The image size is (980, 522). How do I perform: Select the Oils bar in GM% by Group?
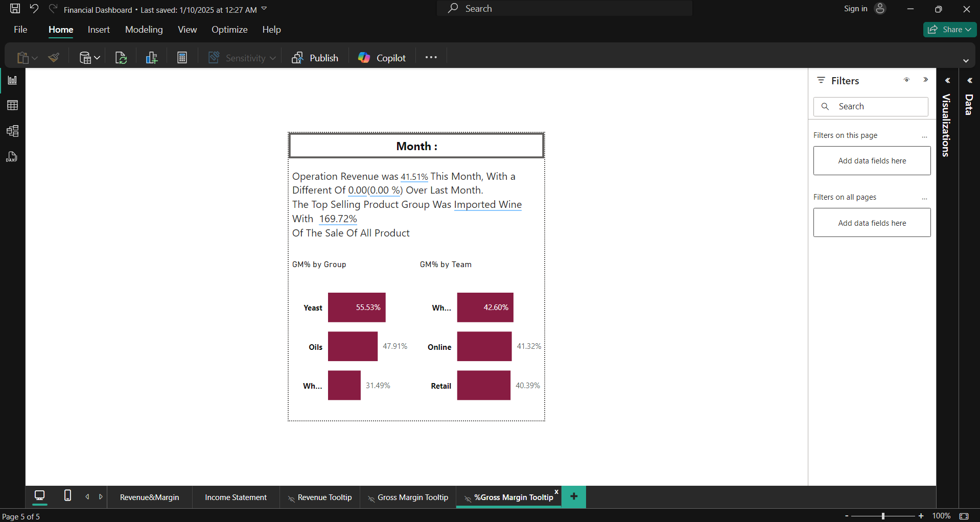[x=353, y=346]
